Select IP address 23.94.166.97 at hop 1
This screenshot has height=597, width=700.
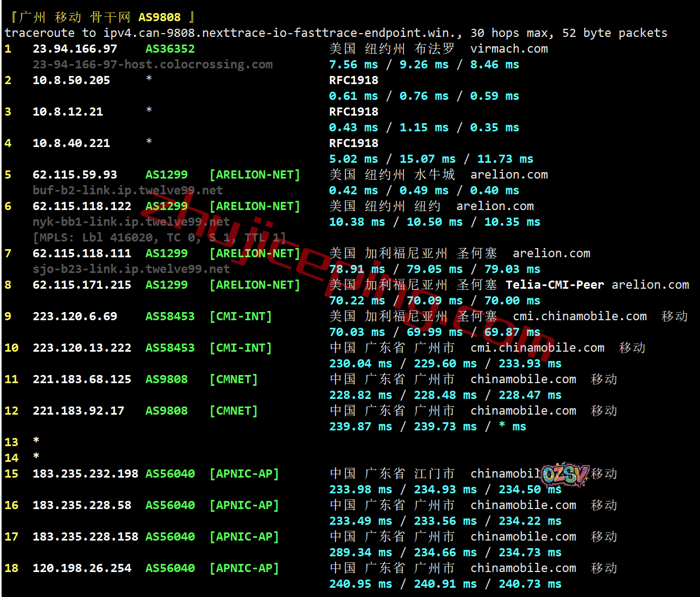click(x=75, y=49)
